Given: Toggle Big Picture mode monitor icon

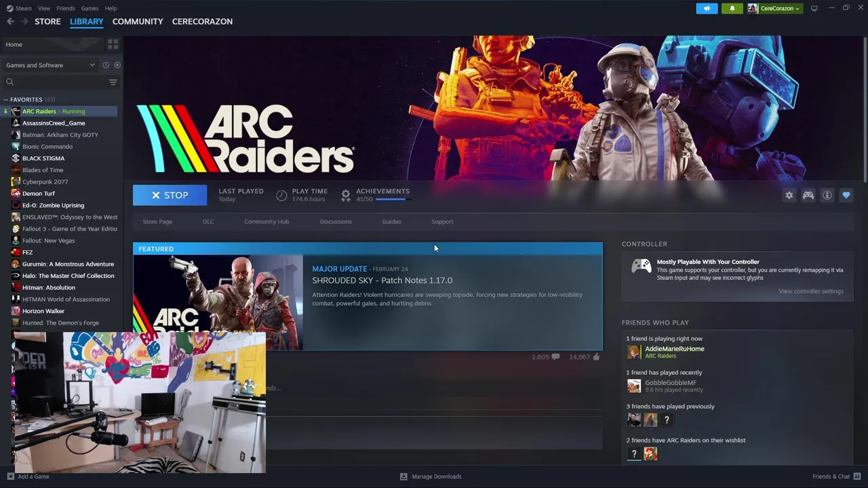Looking at the screenshot, I should (x=814, y=8).
